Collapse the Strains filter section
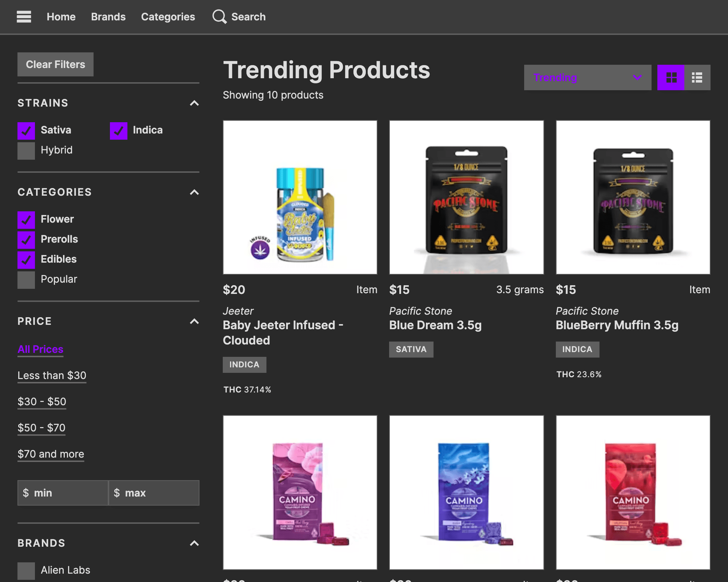 pyautogui.click(x=194, y=103)
